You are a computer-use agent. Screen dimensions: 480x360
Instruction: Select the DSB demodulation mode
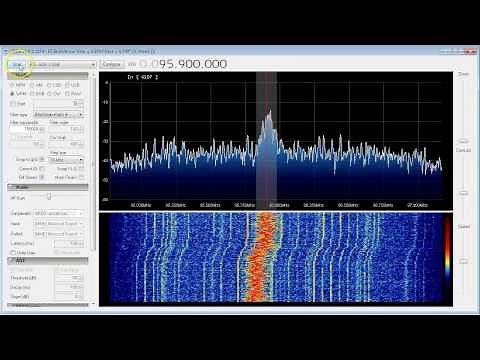pyautogui.click(x=37, y=94)
